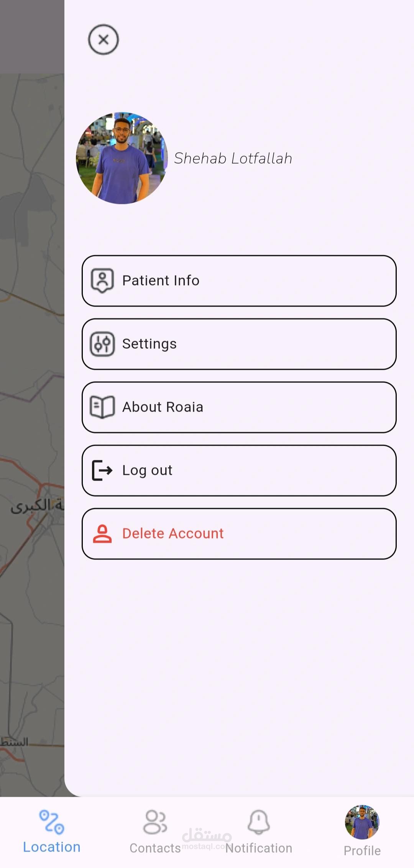Tap the Location route icon
The image size is (414, 868).
52,822
